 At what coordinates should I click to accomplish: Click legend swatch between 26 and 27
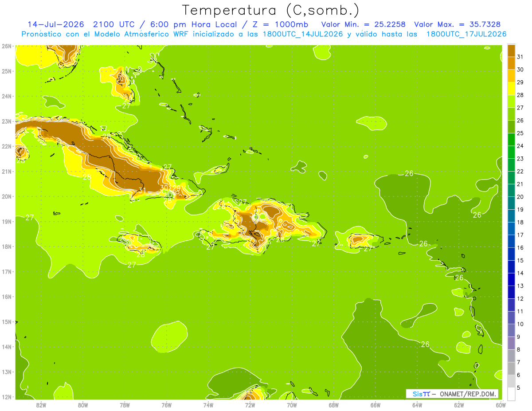[x=511, y=114]
